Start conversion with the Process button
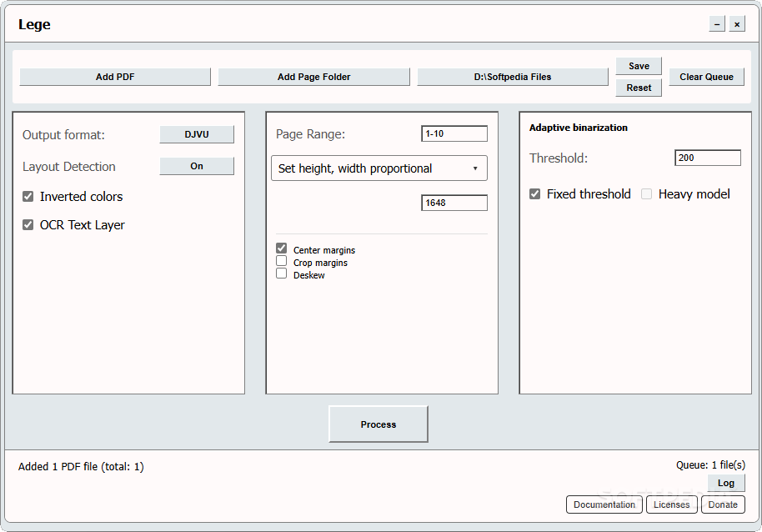Screen dimensions: 762x532 click(378, 424)
